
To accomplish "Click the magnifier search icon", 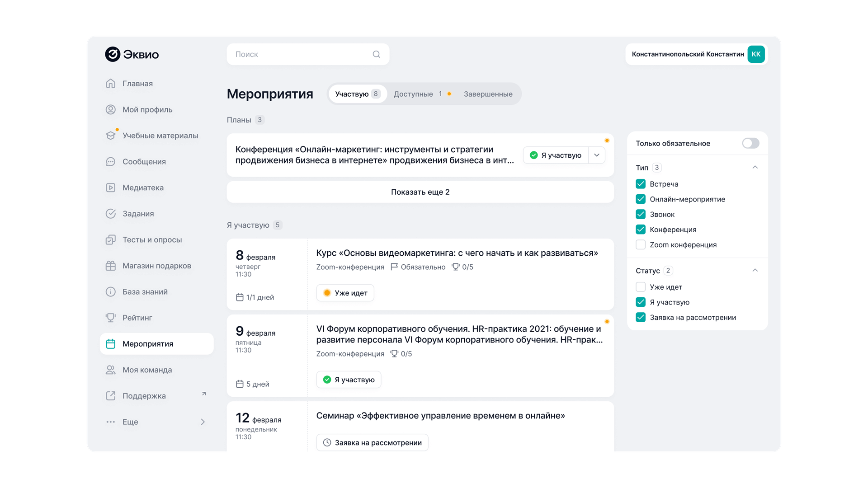I will point(377,54).
